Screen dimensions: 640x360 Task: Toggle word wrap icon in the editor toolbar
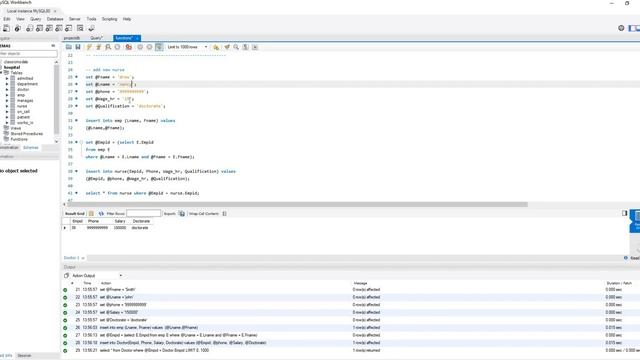click(x=255, y=47)
